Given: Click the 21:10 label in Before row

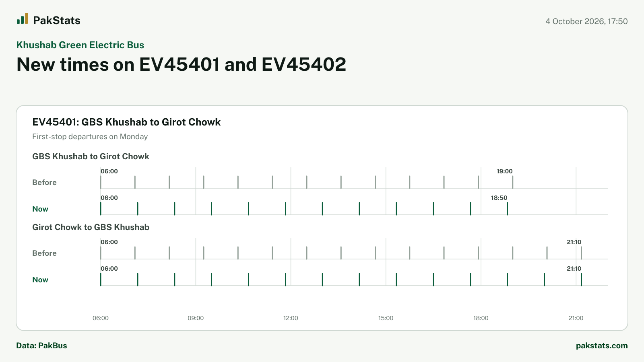Looking at the screenshot, I should (574, 242).
